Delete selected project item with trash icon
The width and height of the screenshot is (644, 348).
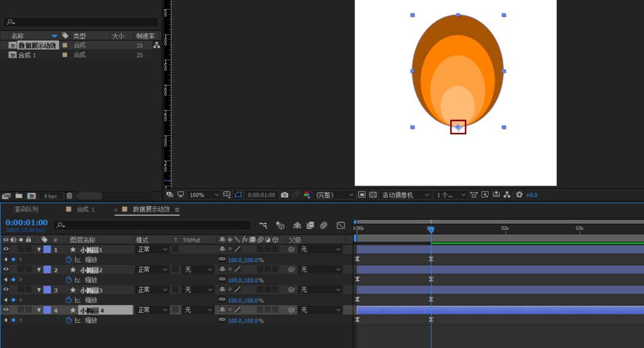coord(70,196)
